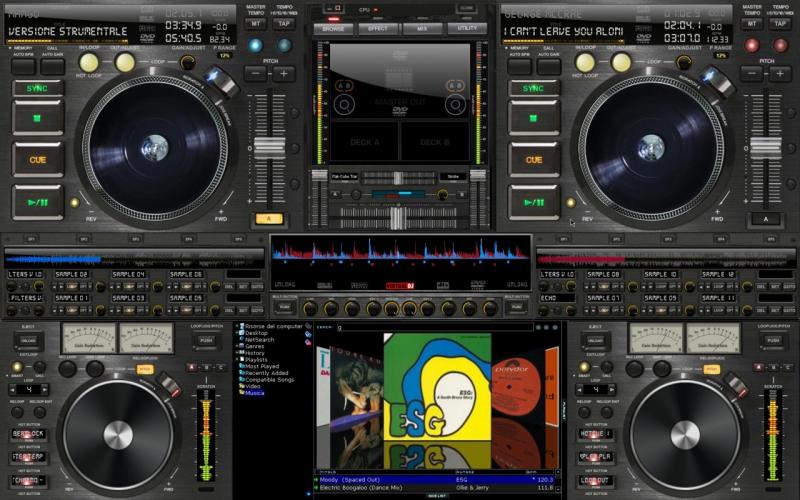Toggle the right deck MT master tempo
The image size is (800, 500).
click(753, 22)
